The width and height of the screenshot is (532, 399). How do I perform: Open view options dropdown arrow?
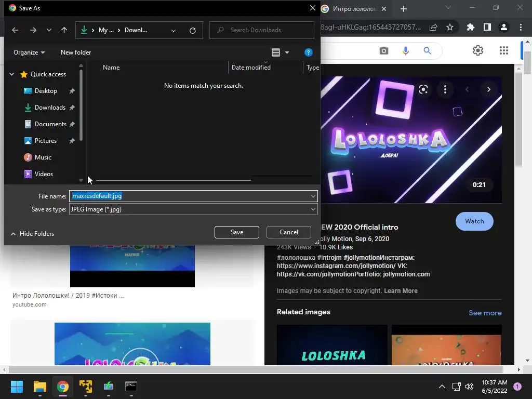click(287, 52)
